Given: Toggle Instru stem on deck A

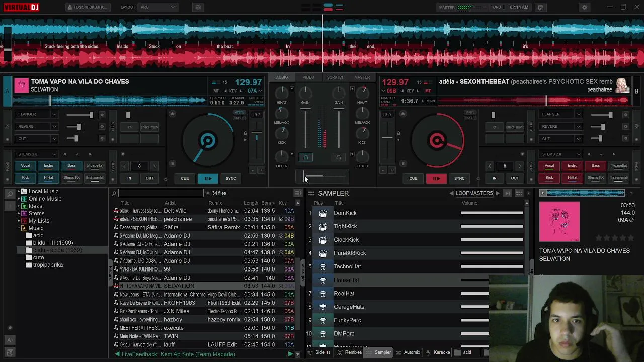Looking at the screenshot, I should click(48, 166).
